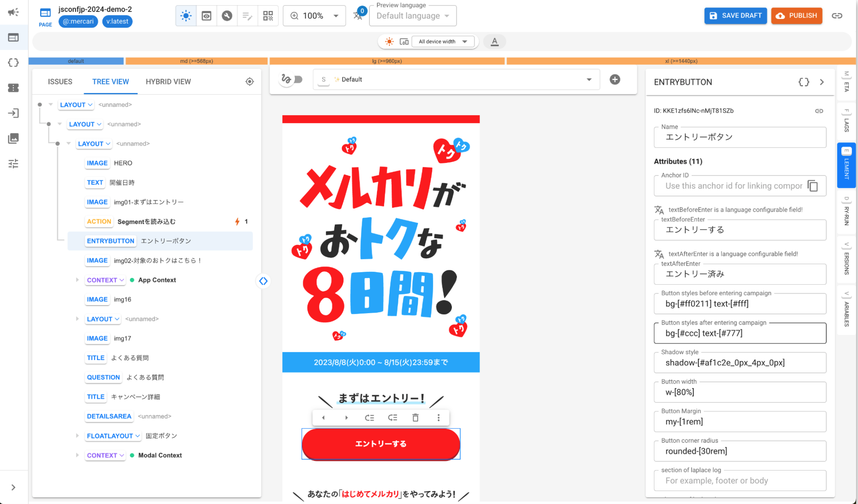Open the image gallery icon in left sidebar

(13, 138)
